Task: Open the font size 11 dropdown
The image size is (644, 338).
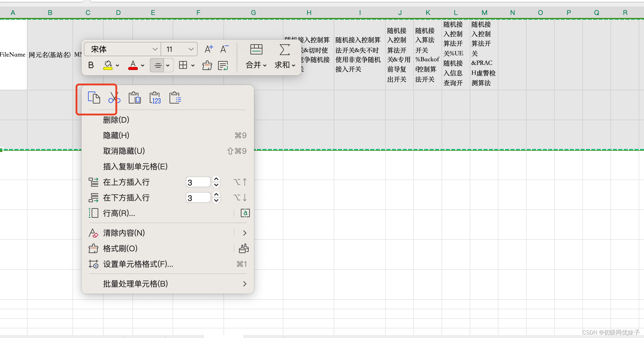Action: pyautogui.click(x=191, y=49)
